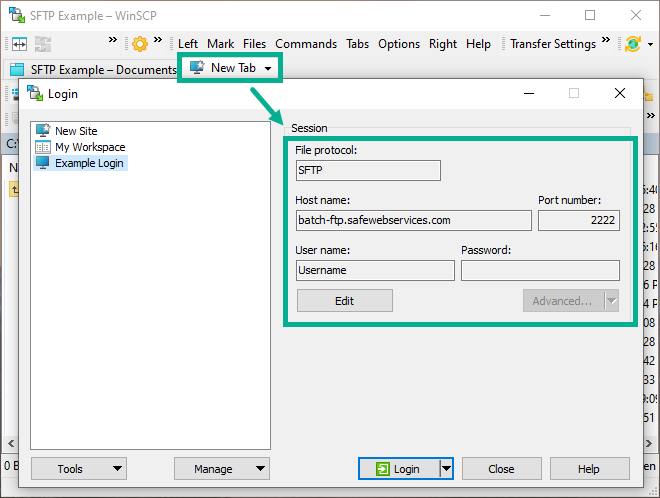The height and width of the screenshot is (498, 660).
Task: Click the green Login button
Action: (399, 469)
